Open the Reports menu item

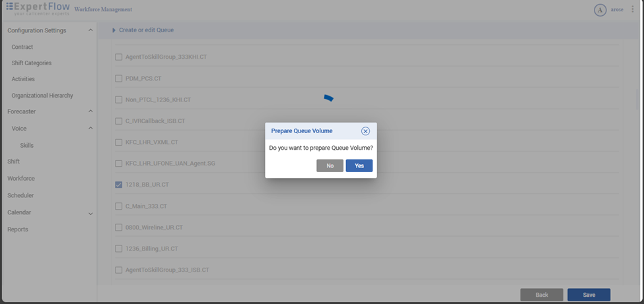coord(18,229)
